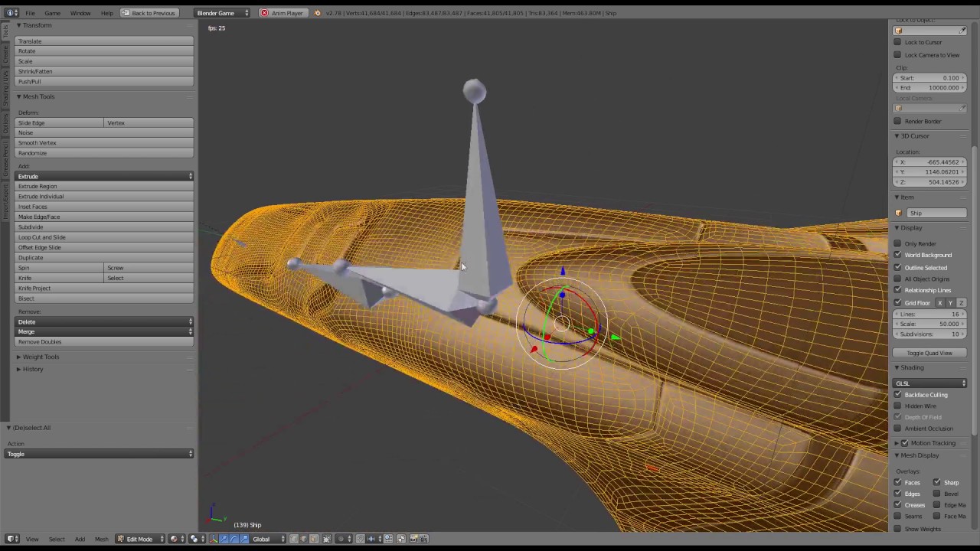Click Loop Cut and Slide
This screenshot has height=551, width=980.
coord(104,237)
